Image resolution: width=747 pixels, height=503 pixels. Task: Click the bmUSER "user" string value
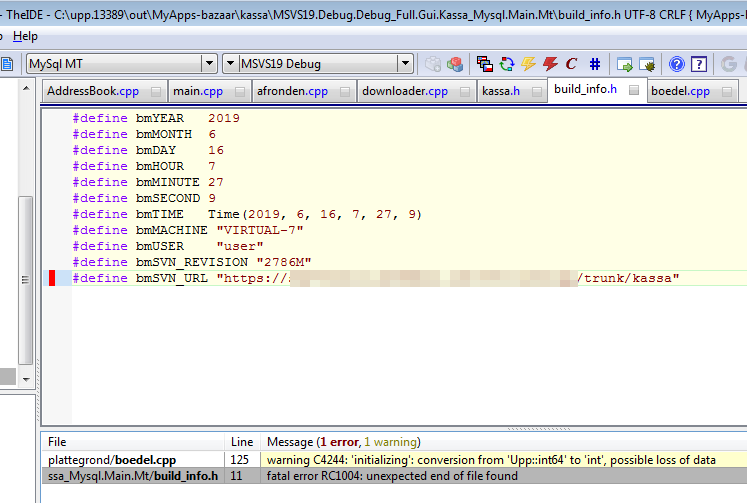coord(240,246)
